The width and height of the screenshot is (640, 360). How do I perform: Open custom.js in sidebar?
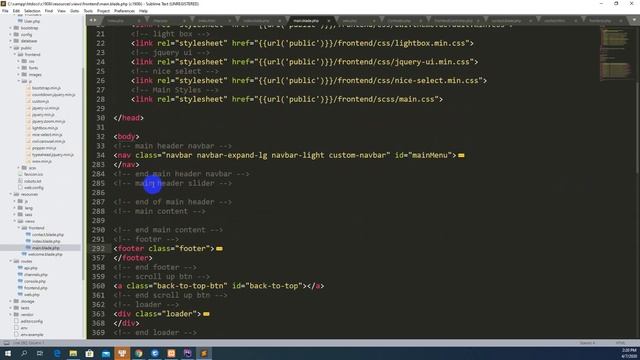point(40,102)
